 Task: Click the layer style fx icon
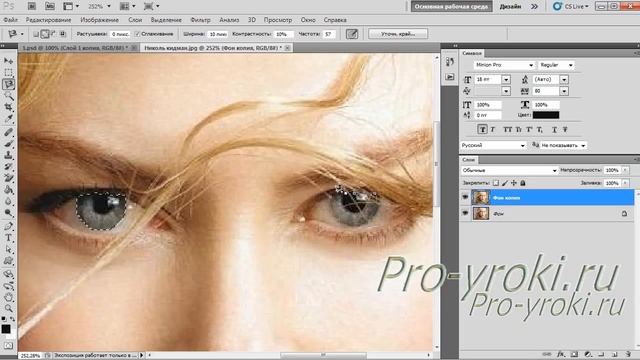coord(561,354)
